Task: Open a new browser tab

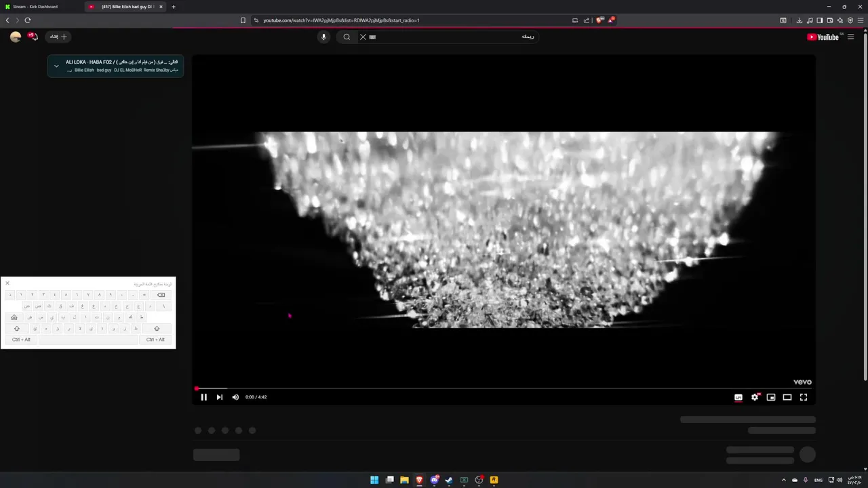Action: point(174,7)
